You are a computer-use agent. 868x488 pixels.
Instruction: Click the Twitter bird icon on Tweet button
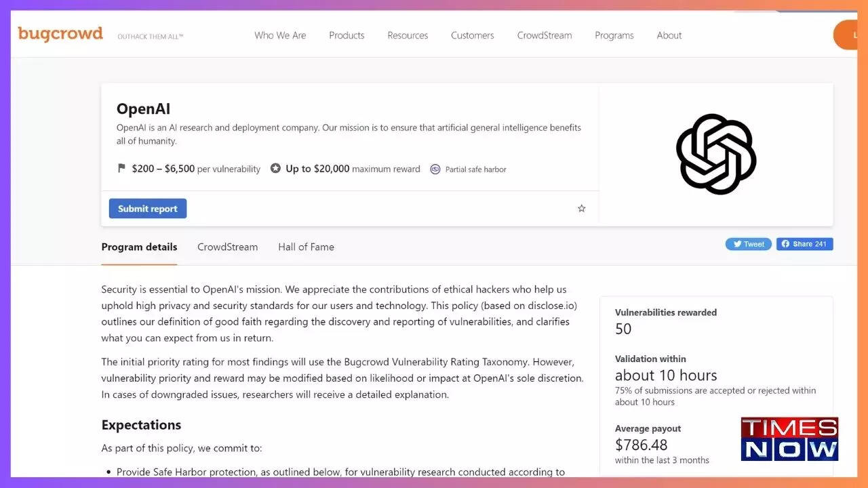[736, 243]
